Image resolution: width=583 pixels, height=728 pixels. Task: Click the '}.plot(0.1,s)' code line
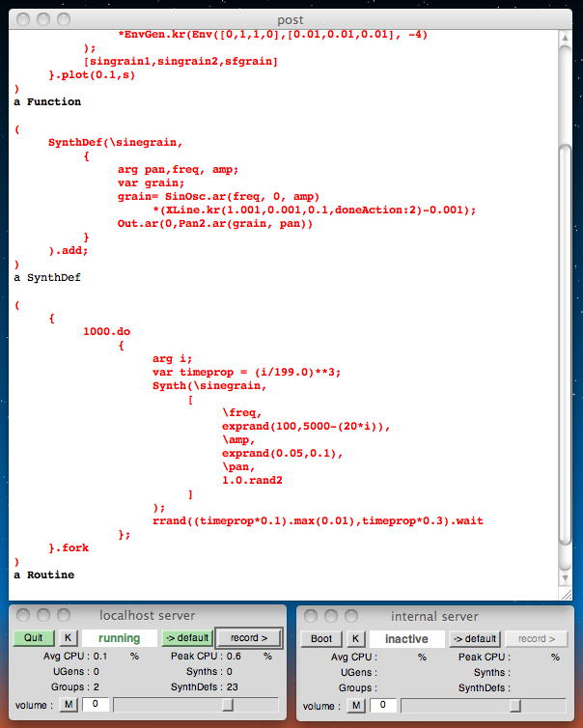[92, 74]
